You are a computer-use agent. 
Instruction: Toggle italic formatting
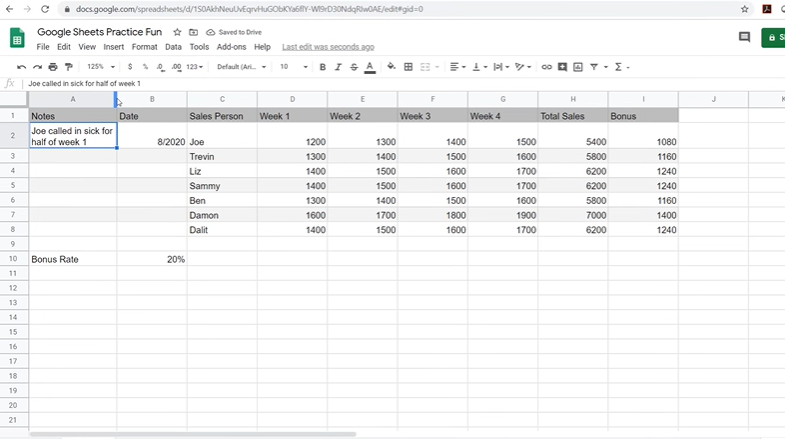(338, 67)
